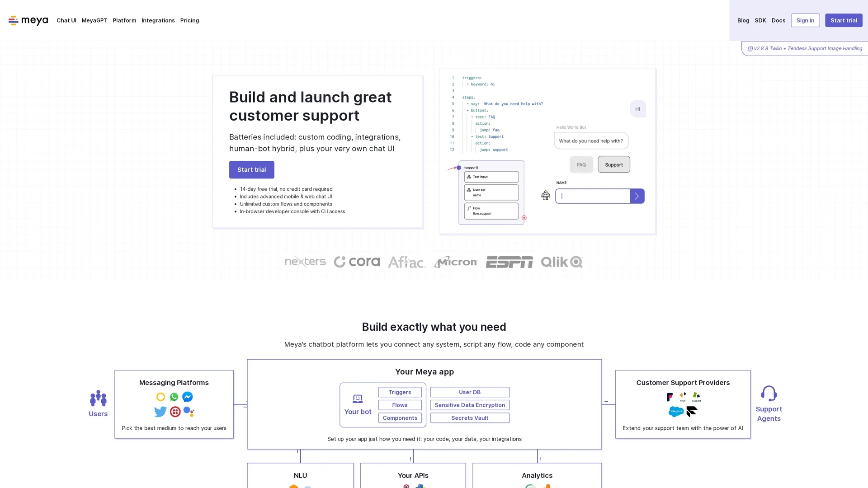Viewport: 868px width, 488px height.
Task: Click the 'Customer Support Providers' heading
Action: (x=683, y=383)
